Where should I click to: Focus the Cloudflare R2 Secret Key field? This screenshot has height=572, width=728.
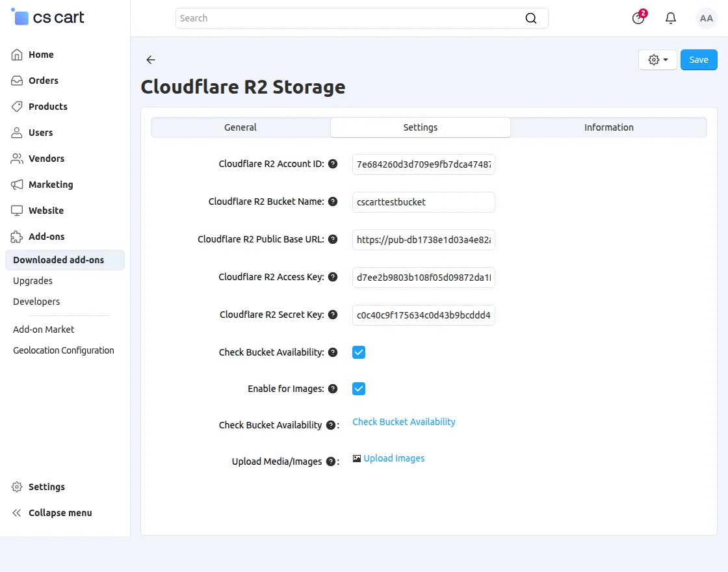pyautogui.click(x=423, y=315)
